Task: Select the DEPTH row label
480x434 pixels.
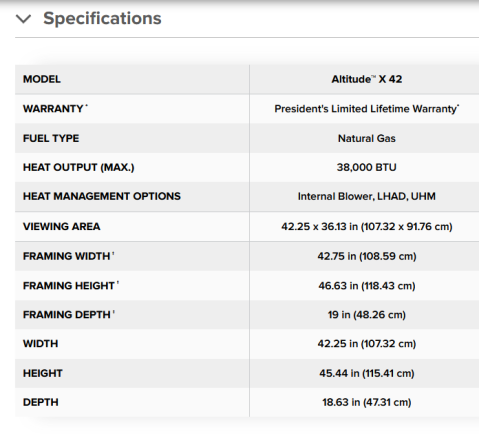Action: [x=41, y=402]
